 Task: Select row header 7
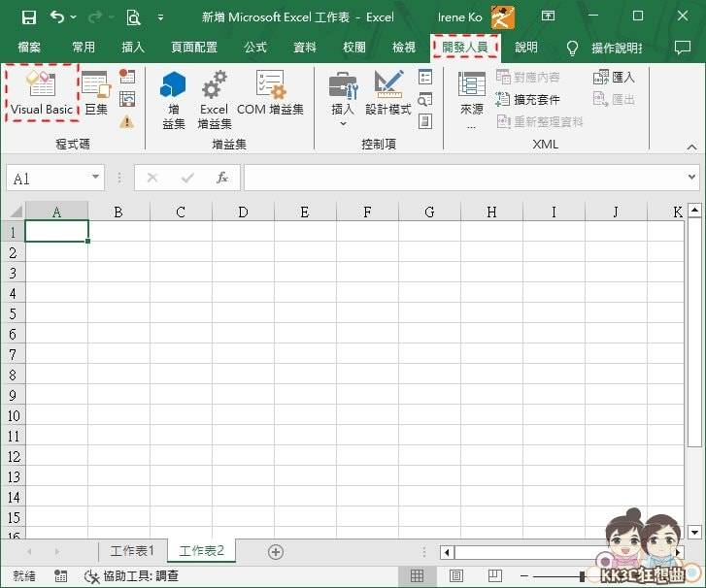13,354
